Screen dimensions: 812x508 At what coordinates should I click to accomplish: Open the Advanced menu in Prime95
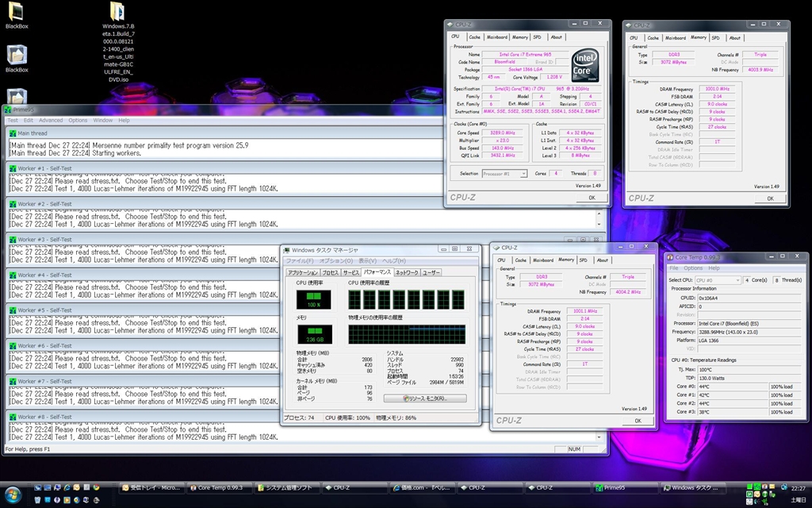tap(51, 121)
